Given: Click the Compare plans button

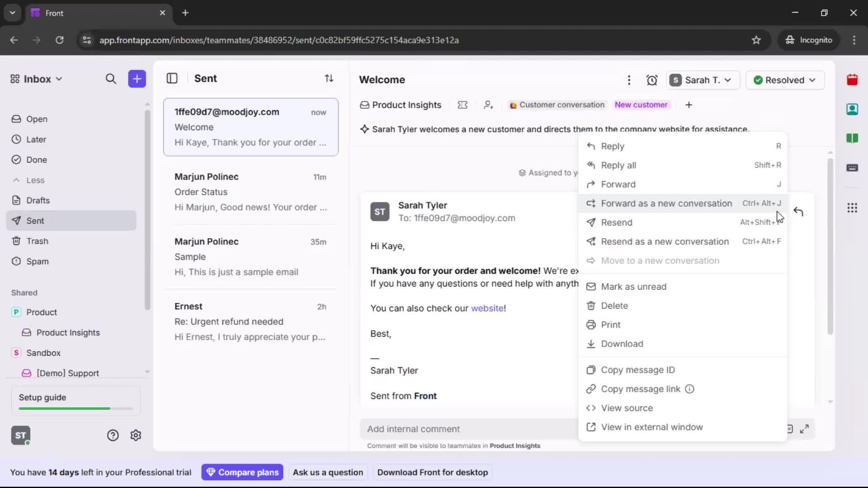Looking at the screenshot, I should tap(242, 472).
